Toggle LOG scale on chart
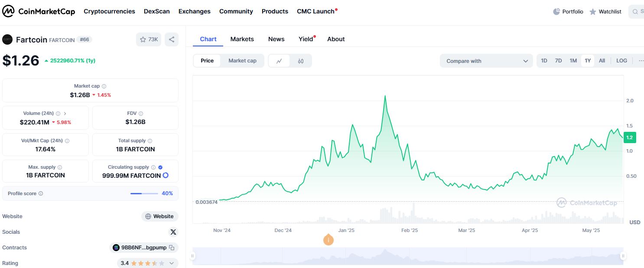Image resolution: width=644 pixels, height=268 pixels. point(621,61)
